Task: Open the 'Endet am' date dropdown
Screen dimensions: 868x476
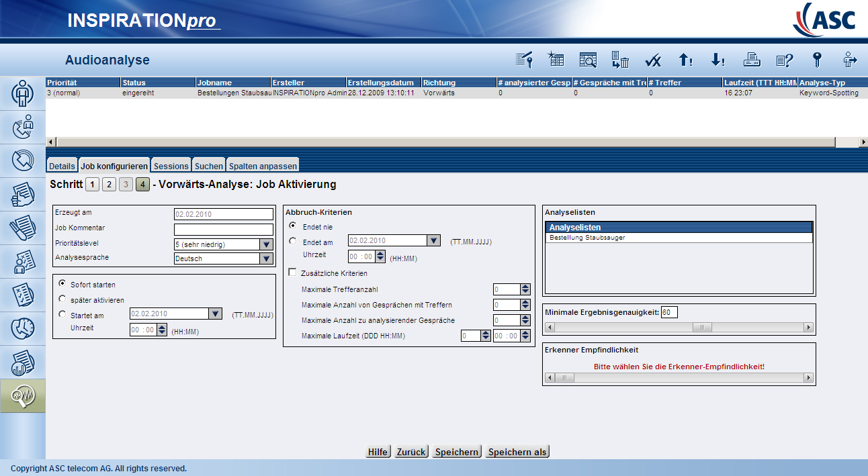Action: pyautogui.click(x=434, y=241)
